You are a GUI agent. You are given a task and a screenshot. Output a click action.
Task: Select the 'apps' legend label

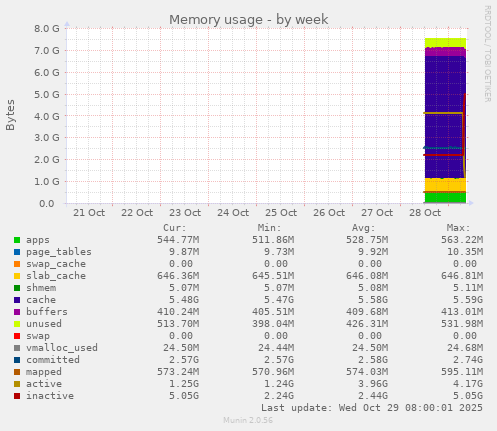pyautogui.click(x=38, y=240)
